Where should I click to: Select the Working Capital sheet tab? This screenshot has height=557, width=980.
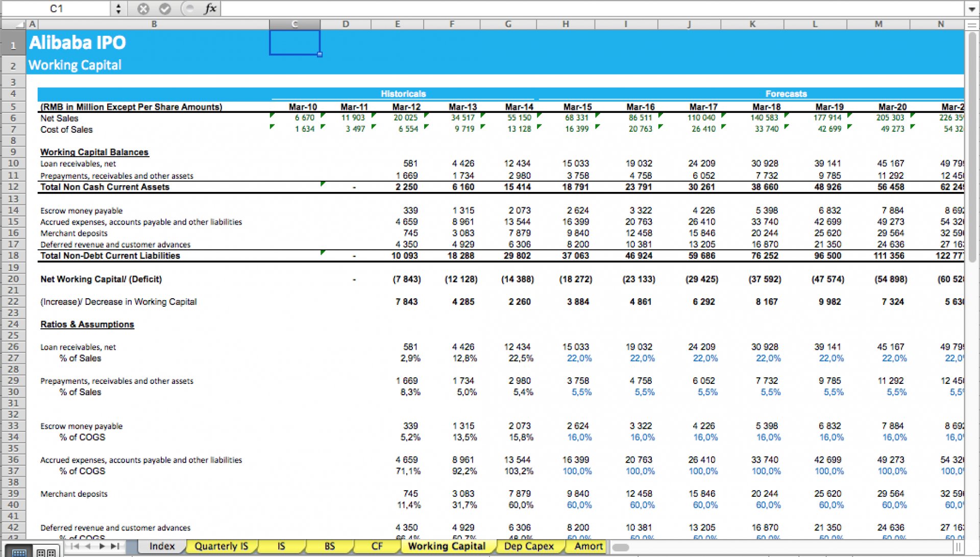[x=447, y=546]
